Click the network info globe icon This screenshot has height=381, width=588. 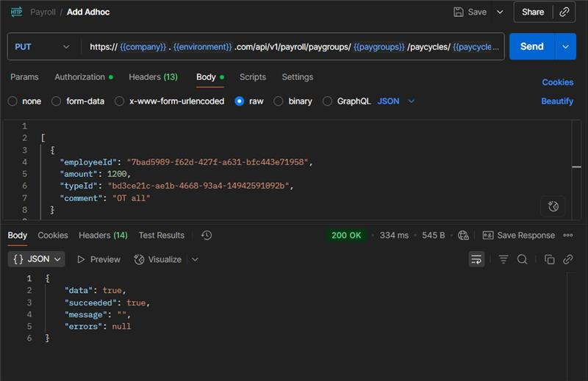pos(463,235)
